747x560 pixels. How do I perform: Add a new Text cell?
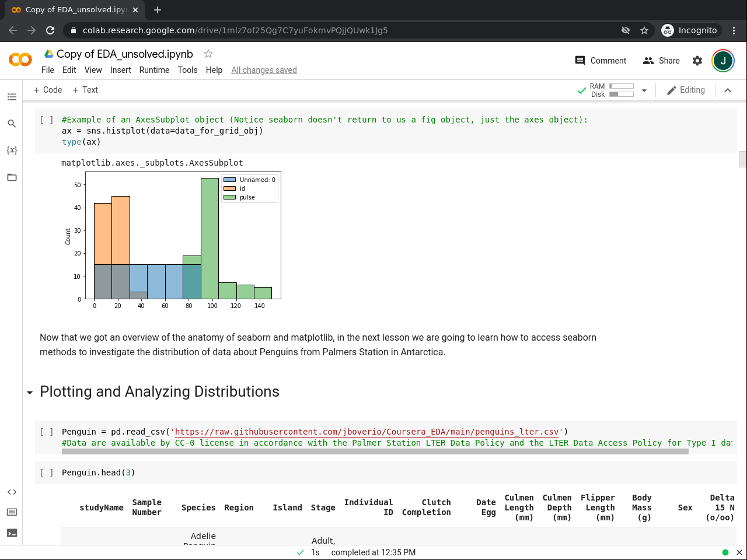pyautogui.click(x=85, y=90)
